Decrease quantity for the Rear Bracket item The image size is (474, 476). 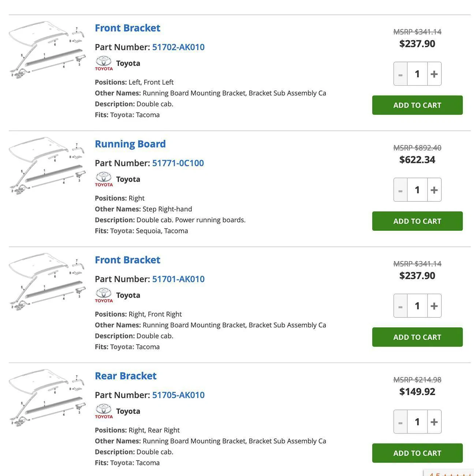point(400,422)
